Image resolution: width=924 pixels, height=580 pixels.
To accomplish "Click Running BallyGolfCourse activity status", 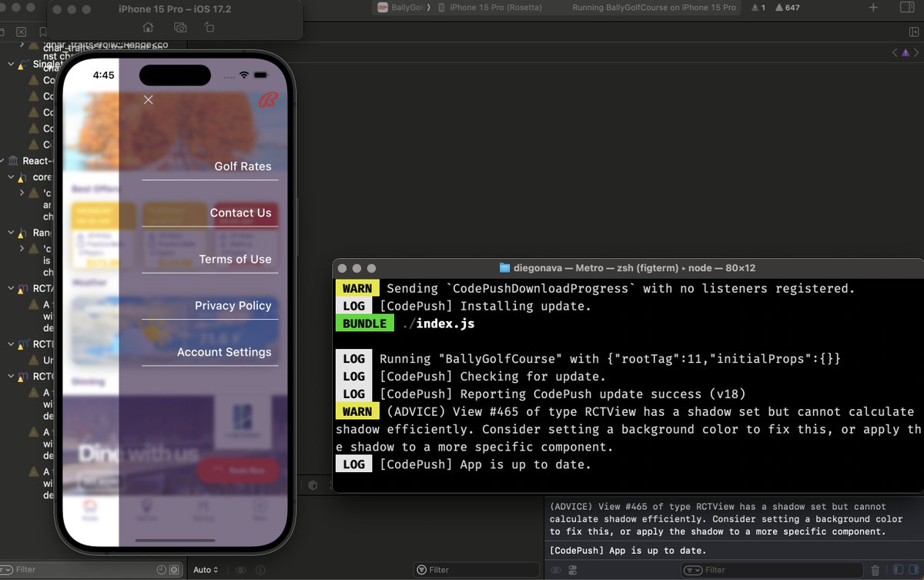I will click(654, 8).
